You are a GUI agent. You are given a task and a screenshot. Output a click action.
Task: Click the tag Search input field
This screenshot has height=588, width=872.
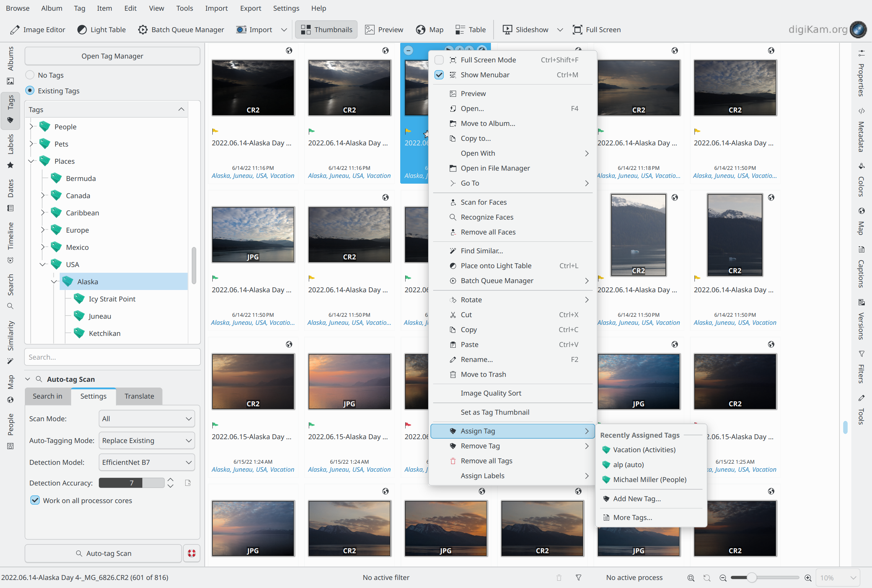click(112, 357)
